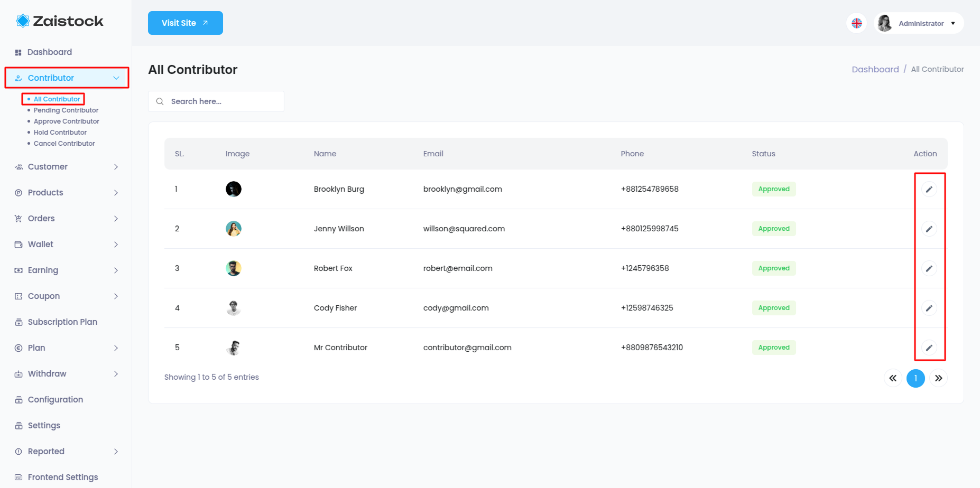Viewport: 980px width, 488px height.
Task: Open the All Contributor submenu item
Action: (57, 99)
